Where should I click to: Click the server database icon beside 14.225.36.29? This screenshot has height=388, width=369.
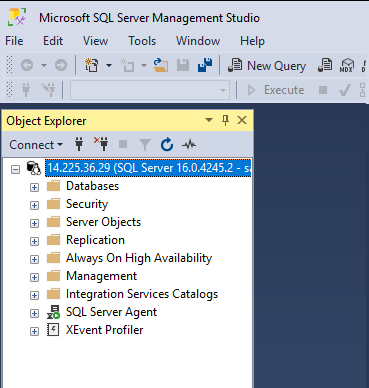(33, 168)
